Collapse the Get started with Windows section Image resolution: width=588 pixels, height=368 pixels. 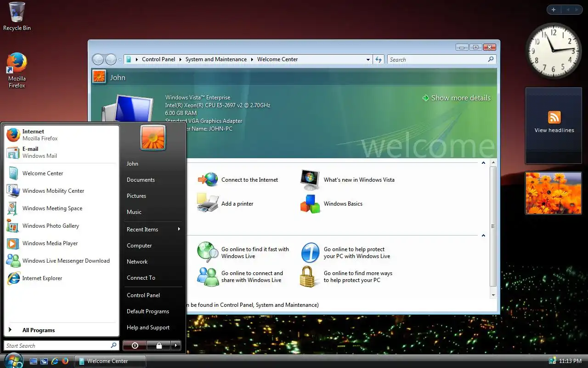483,163
